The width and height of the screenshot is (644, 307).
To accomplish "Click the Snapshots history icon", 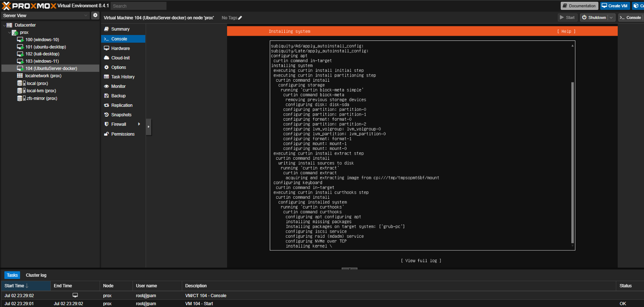I will [x=107, y=114].
